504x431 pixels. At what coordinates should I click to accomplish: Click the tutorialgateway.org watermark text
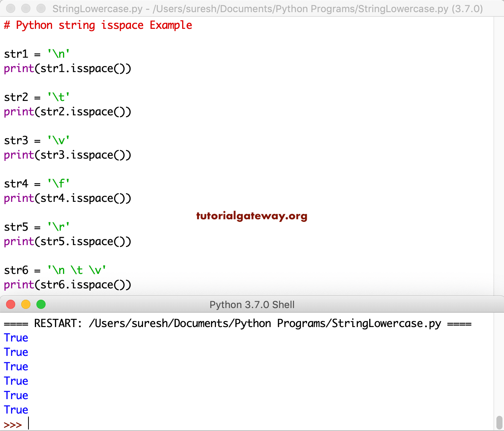point(252,216)
